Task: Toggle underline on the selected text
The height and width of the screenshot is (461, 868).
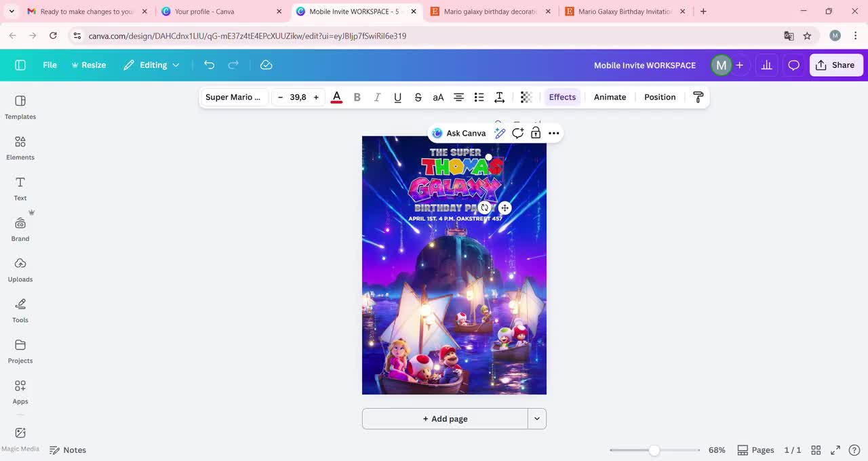Action: coord(397,97)
